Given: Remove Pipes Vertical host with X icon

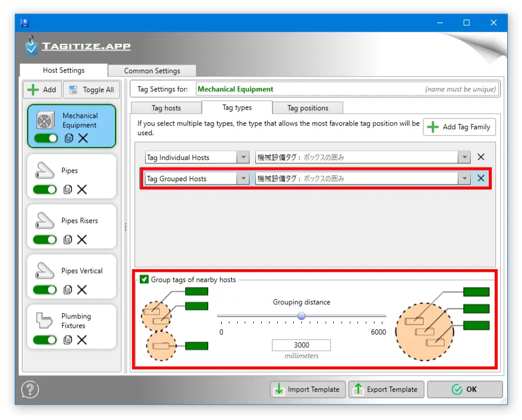Looking at the screenshot, I should pyautogui.click(x=82, y=290).
